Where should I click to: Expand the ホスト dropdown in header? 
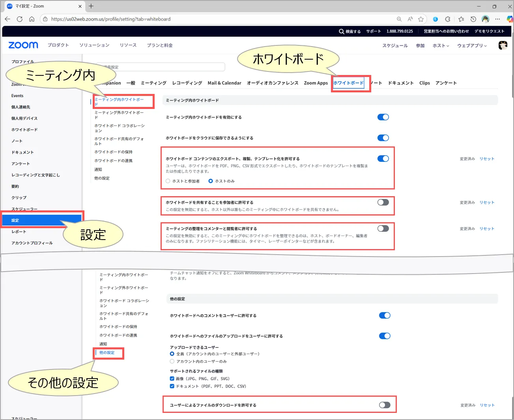pyautogui.click(x=441, y=46)
